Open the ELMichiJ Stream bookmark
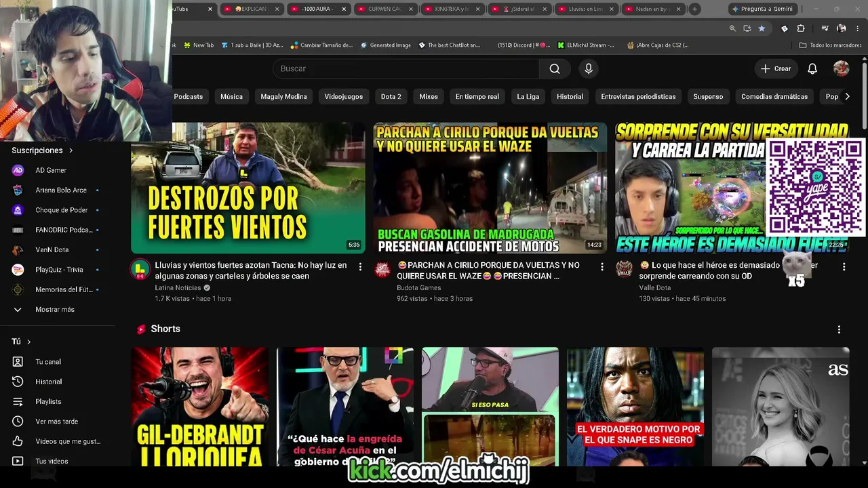Image resolution: width=868 pixels, height=488 pixels. (586, 45)
